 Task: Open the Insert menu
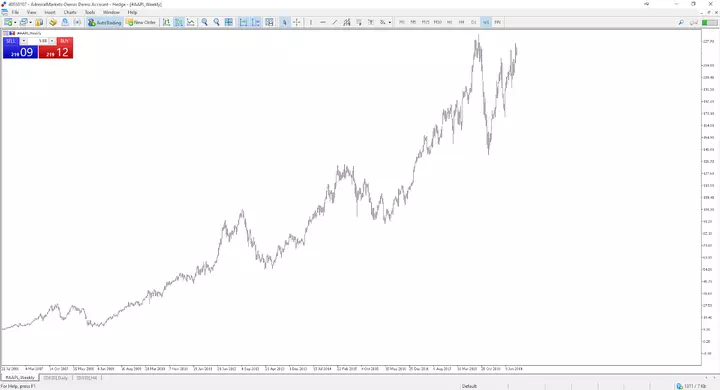(50, 12)
